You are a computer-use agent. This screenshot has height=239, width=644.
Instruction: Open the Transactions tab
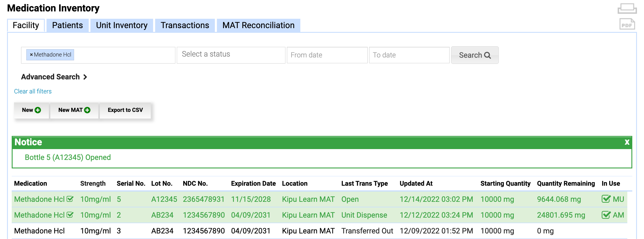185,25
